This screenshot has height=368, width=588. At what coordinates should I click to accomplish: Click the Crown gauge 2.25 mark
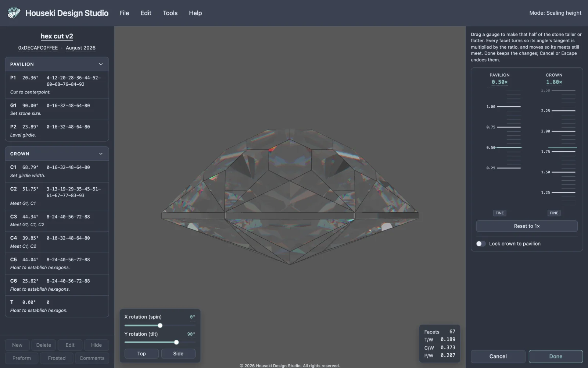[x=558, y=111]
